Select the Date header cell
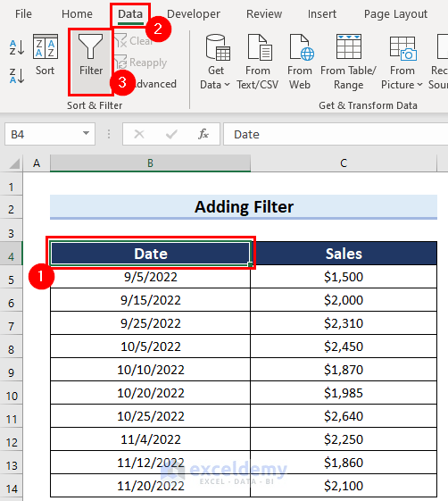The height and width of the screenshot is (501, 448). click(151, 254)
